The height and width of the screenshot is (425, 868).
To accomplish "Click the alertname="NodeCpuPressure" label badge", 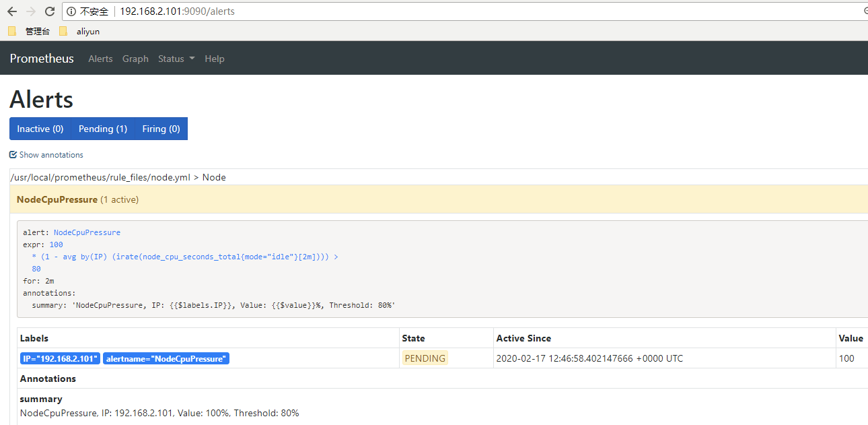I will [x=166, y=358].
